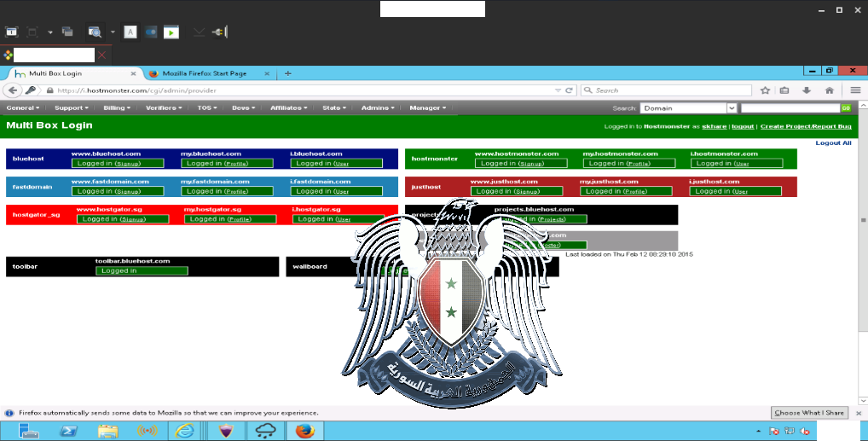Click the Logout All link
The image size is (868, 441).
(x=833, y=143)
